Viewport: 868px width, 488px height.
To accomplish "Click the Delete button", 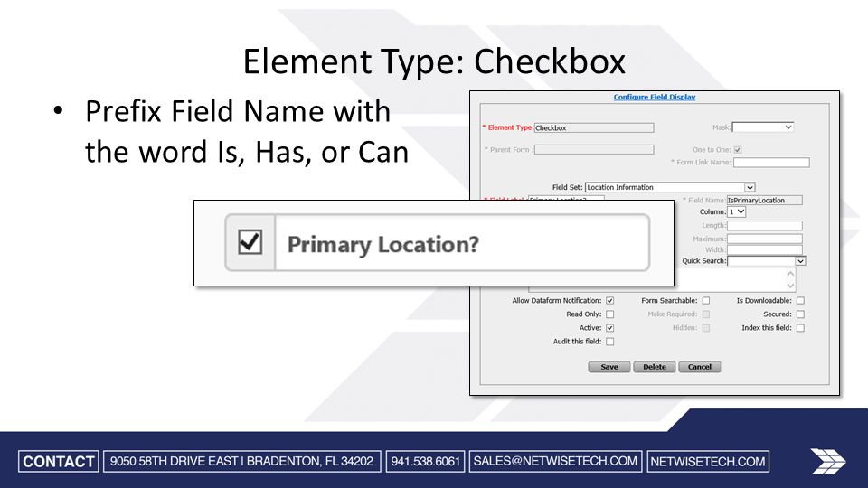I will click(x=655, y=367).
